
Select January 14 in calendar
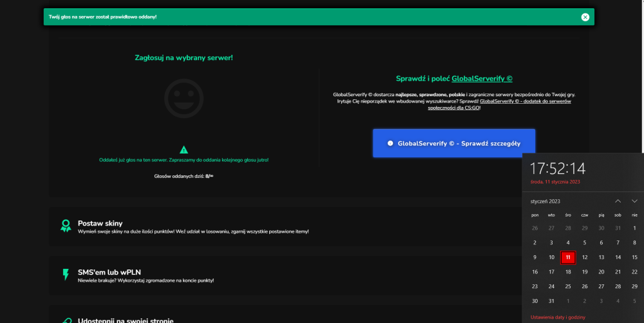[618, 257]
